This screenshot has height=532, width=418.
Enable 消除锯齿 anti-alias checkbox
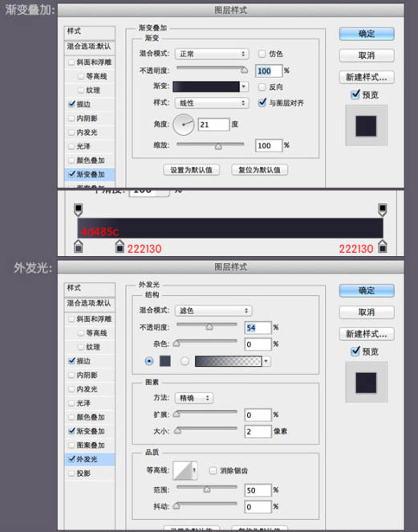point(213,470)
